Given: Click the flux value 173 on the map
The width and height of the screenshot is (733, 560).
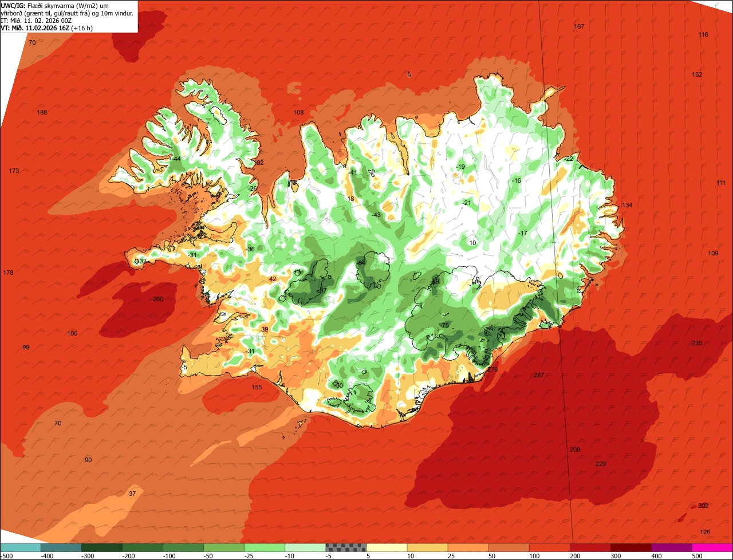Looking at the screenshot, I should (x=14, y=171).
